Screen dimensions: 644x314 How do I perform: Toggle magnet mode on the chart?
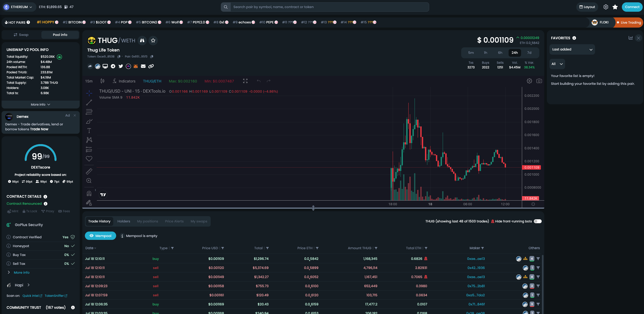[x=89, y=193]
